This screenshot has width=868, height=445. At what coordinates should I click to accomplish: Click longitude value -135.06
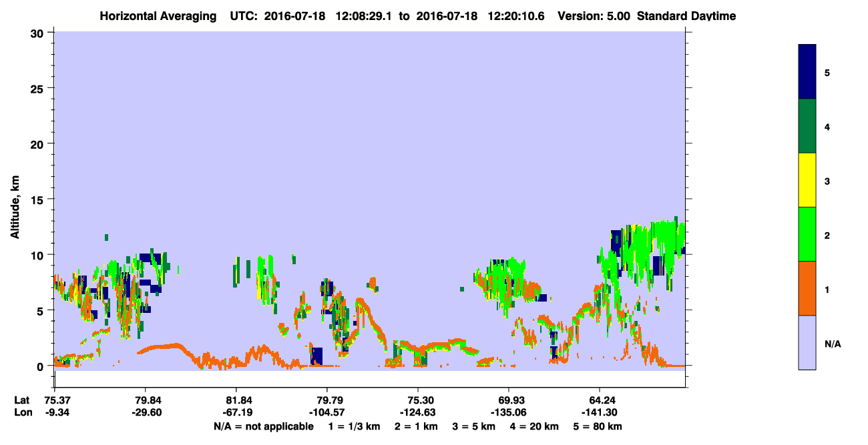509,412
